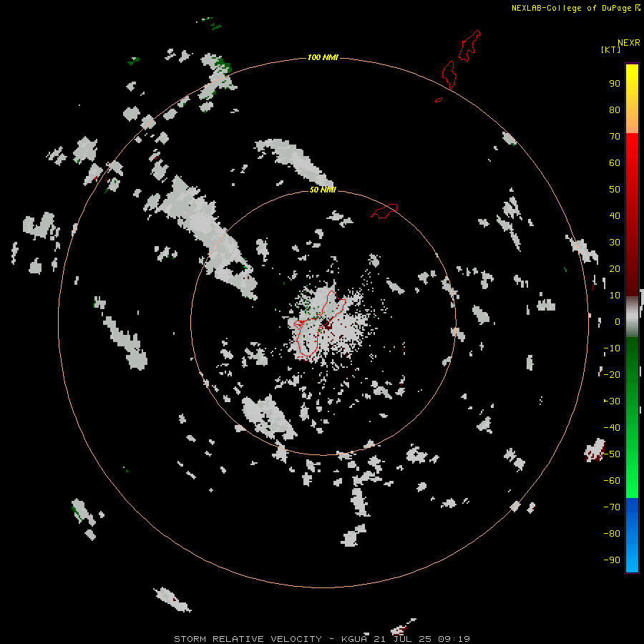
Task: Select the positive 40 scale value
Action: point(615,216)
